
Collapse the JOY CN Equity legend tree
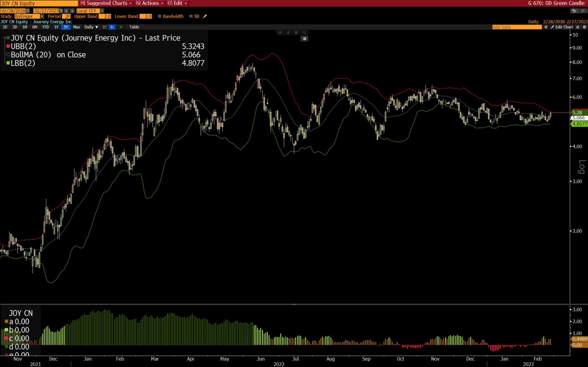tap(4, 38)
